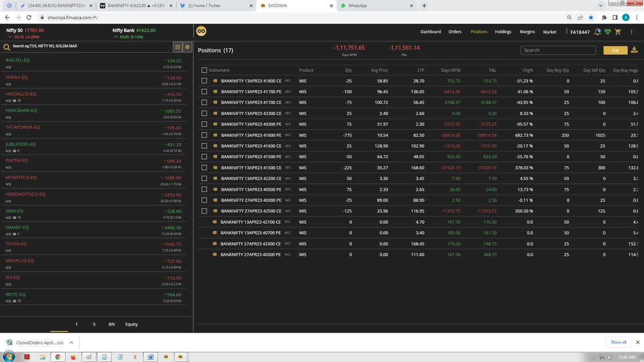Screen dimensions: 644x362
Task: Click Show all downloads button
Action: (618, 342)
